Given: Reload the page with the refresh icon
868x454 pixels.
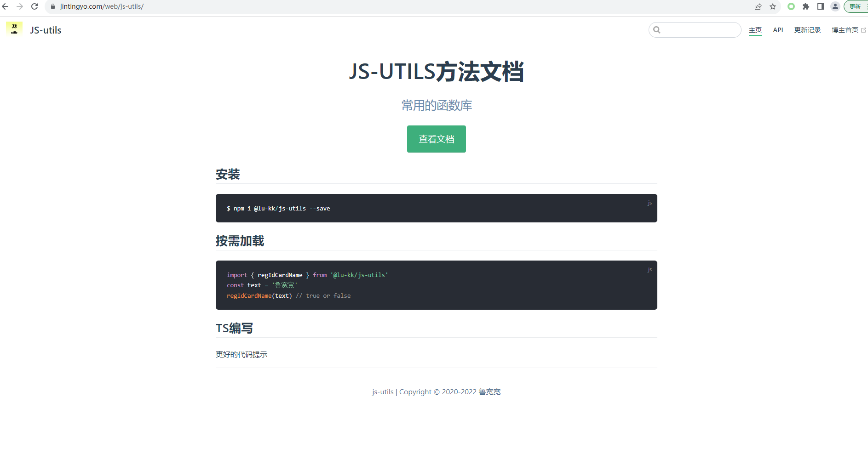Looking at the screenshot, I should pyautogui.click(x=34, y=6).
